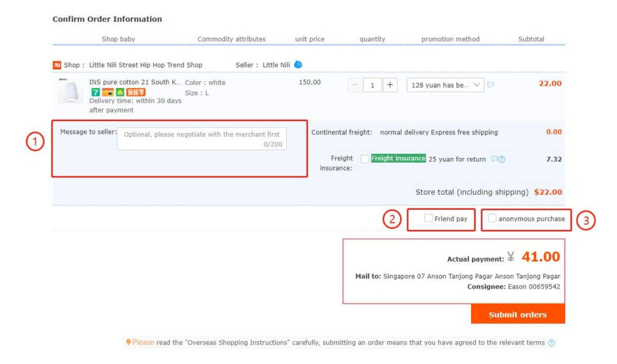Image resolution: width=617 pixels, height=364 pixels.
Task: Click the white sweatshirt product thumbnail
Action: [70, 90]
